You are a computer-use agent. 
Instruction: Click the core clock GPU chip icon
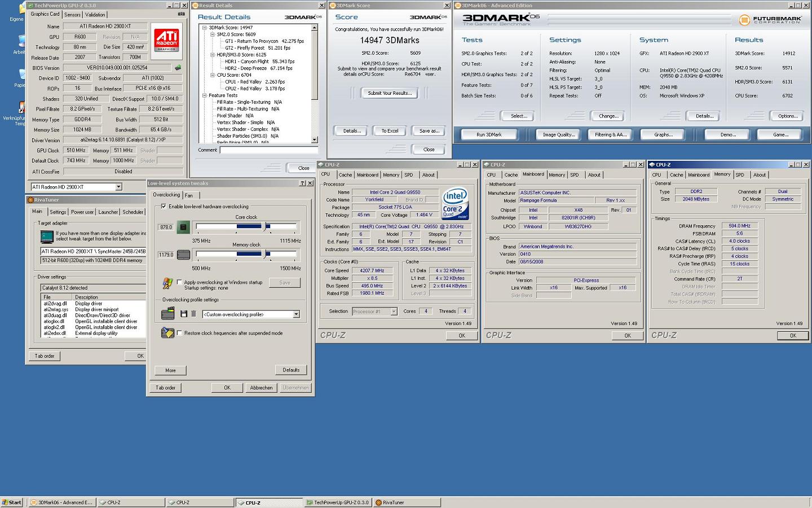[183, 227]
